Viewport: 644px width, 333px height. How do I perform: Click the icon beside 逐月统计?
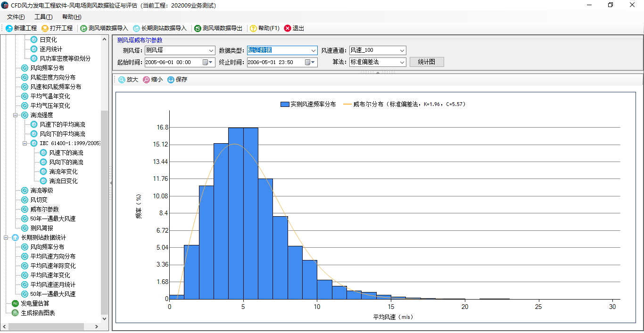34,49
